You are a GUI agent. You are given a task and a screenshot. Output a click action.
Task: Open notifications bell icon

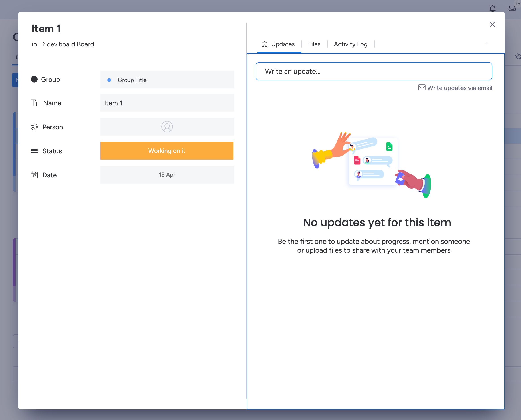(x=493, y=8)
